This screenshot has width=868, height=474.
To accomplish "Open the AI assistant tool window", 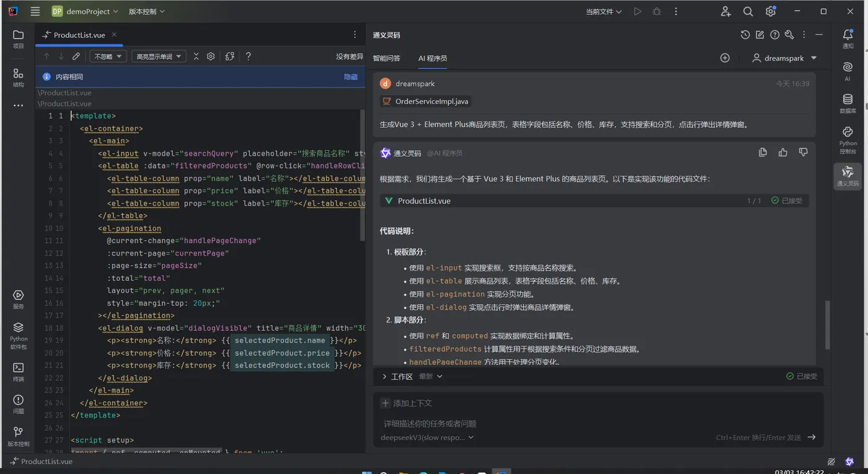I will [x=848, y=71].
